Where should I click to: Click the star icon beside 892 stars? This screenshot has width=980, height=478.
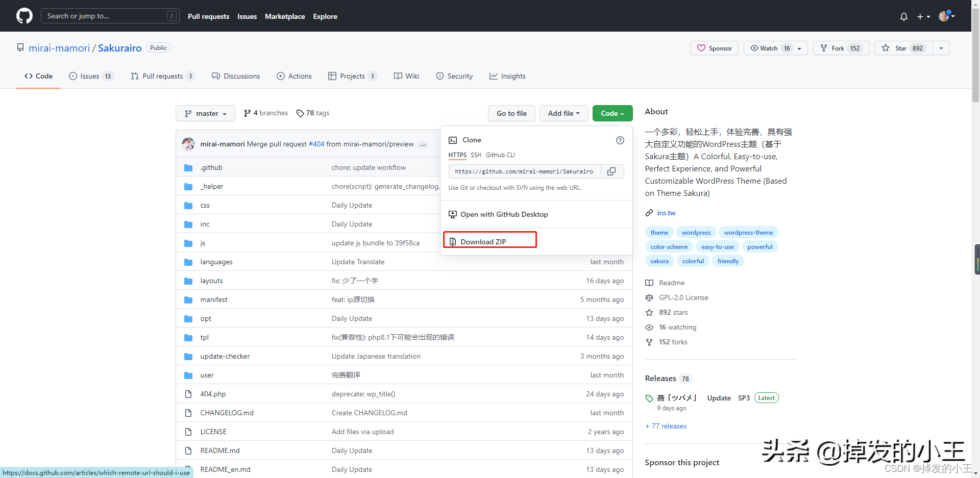649,313
